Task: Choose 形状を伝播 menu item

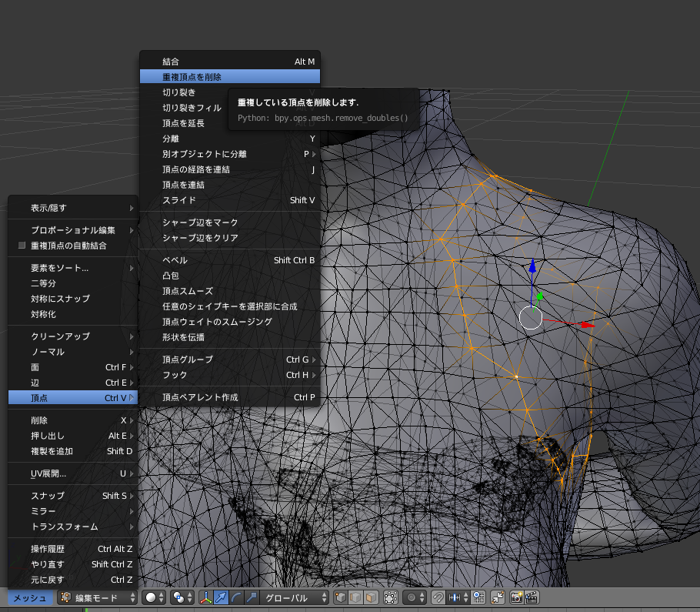Action: pyautogui.click(x=230, y=337)
